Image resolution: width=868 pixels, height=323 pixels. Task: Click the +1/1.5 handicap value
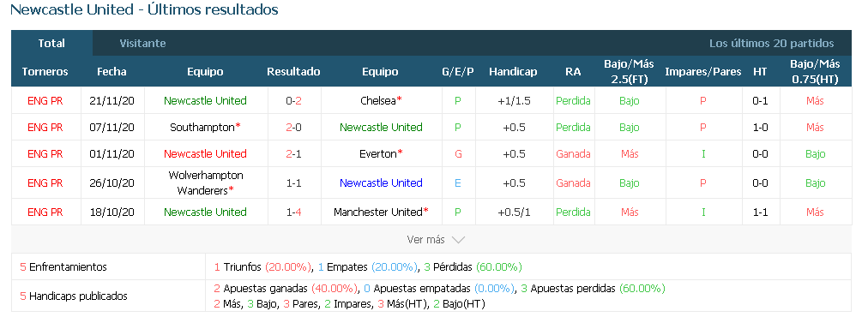[514, 100]
